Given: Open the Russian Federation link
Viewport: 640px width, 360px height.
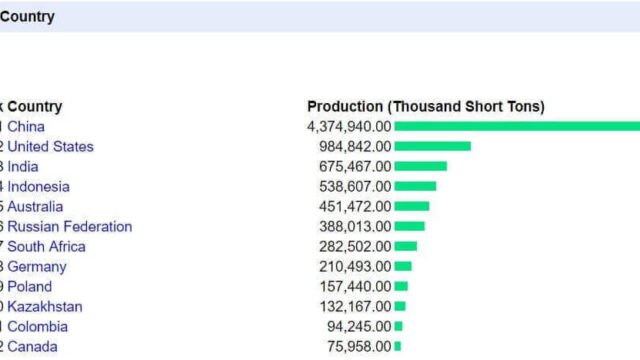Looking at the screenshot, I should [70, 227].
